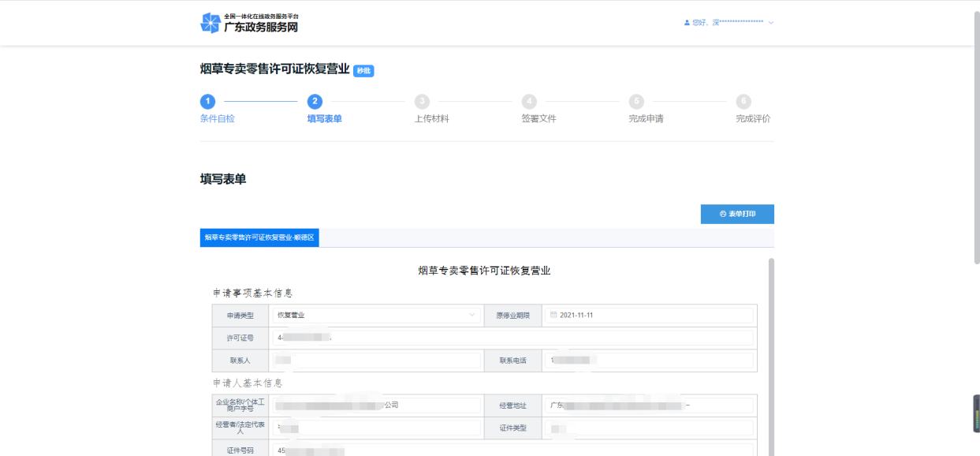This screenshot has height=456, width=980.
Task: Click the 企业名称/个体工商户字号 input field
Action: pyautogui.click(x=377, y=406)
